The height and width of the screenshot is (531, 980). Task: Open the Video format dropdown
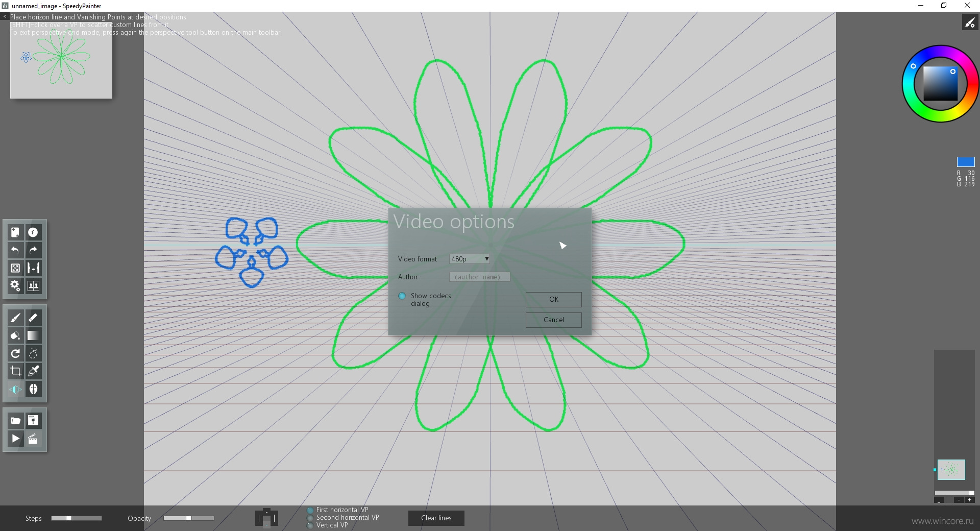pyautogui.click(x=470, y=259)
